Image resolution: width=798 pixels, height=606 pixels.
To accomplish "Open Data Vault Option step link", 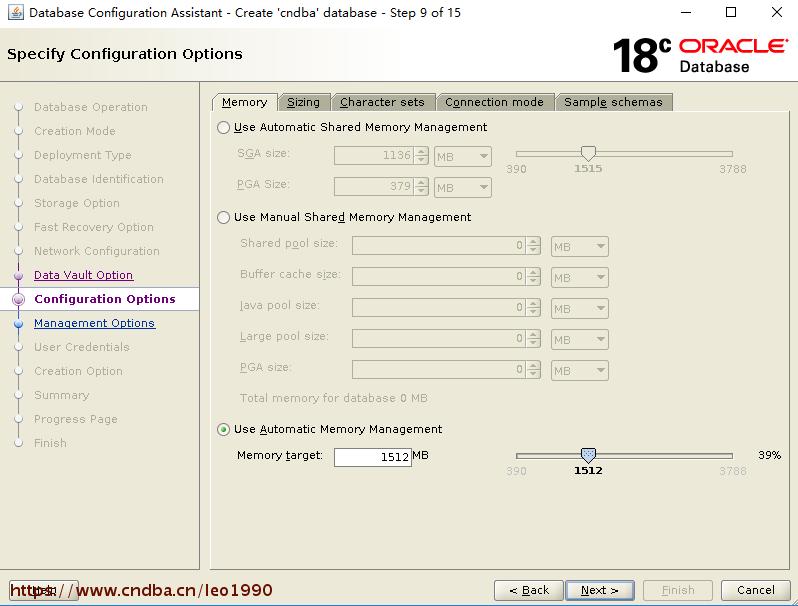I will click(83, 275).
